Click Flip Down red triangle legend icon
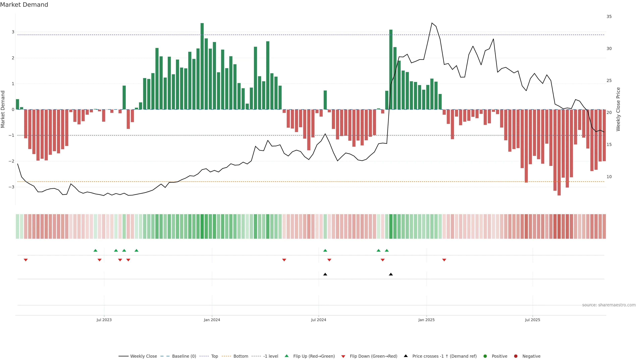Viewport: 644px width, 362px height. [343, 356]
